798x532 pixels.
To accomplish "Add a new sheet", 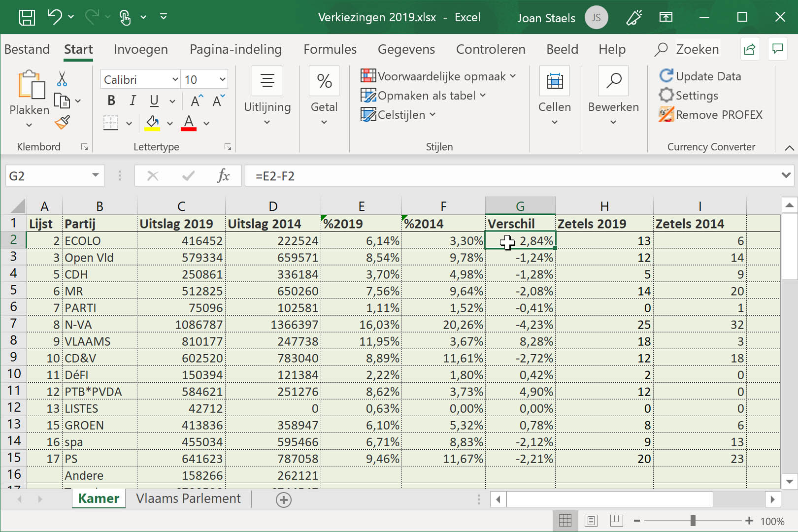I will tap(284, 499).
